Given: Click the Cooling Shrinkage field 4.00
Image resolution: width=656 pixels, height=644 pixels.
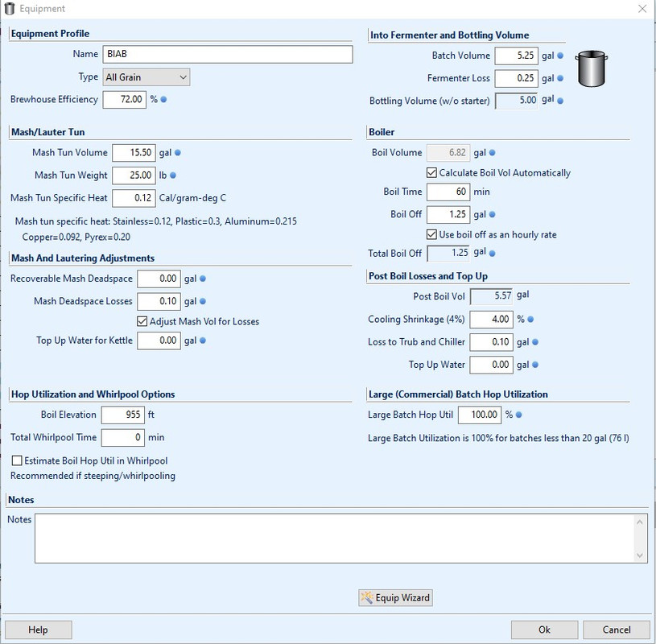Looking at the screenshot, I should [x=492, y=320].
